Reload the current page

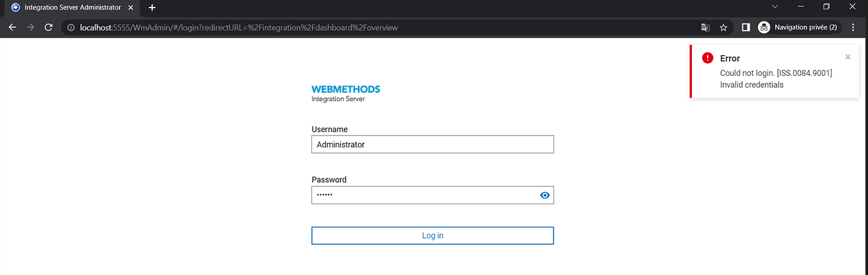click(48, 28)
